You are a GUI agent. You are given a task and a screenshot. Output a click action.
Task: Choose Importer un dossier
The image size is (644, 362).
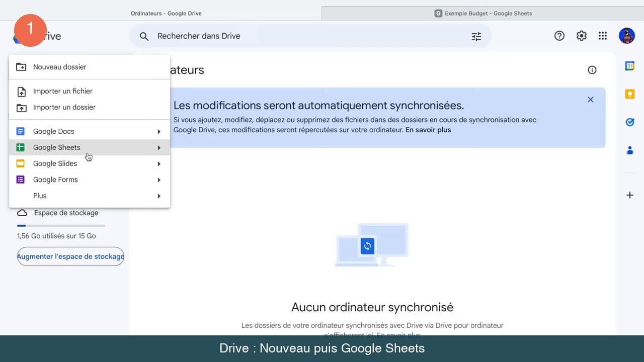(x=90, y=107)
